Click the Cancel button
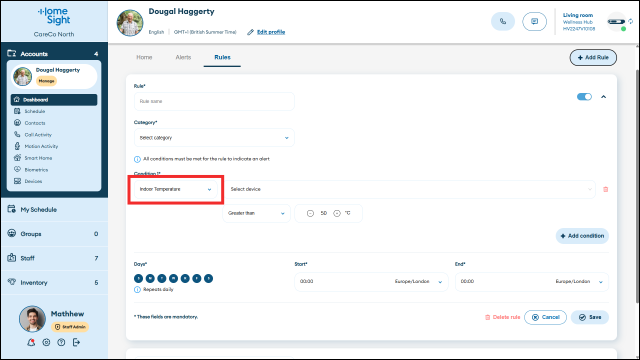 (x=545, y=317)
